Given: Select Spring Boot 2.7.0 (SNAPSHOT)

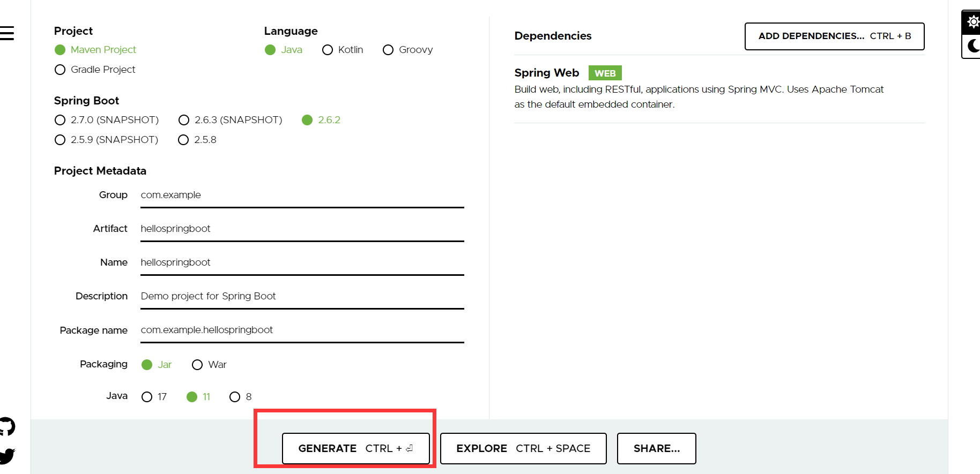Looking at the screenshot, I should [x=107, y=120].
